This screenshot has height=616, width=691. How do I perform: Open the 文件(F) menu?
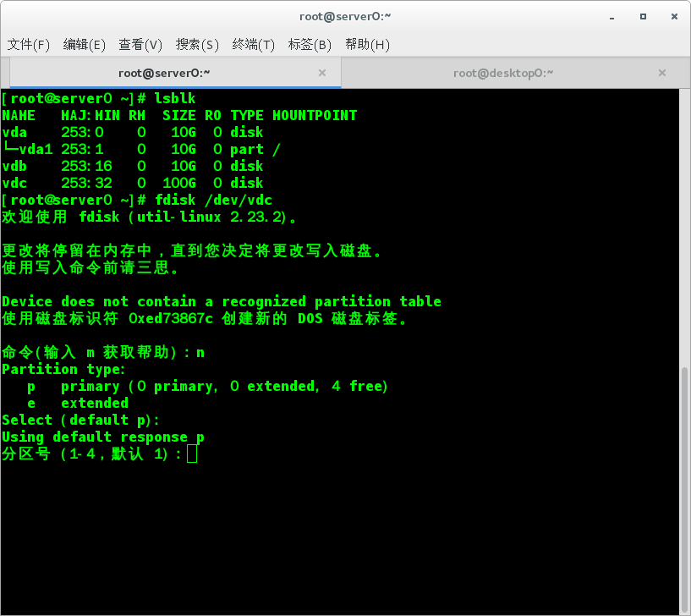click(x=29, y=45)
